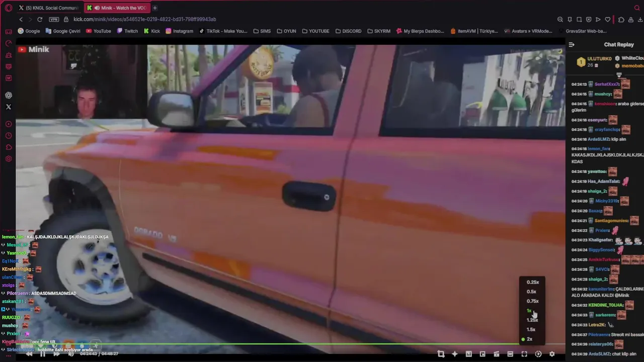
Task: Fast-forward video with forward button
Action: 56,354
